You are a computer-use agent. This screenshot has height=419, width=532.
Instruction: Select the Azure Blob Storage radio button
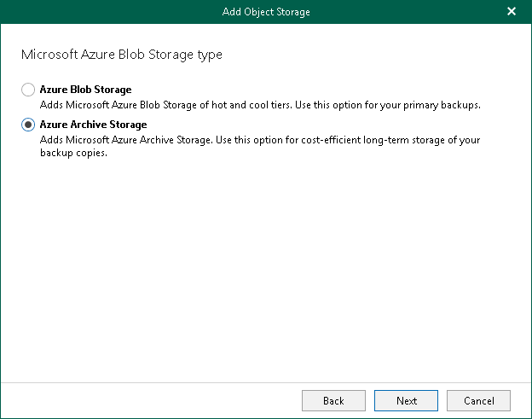28,90
